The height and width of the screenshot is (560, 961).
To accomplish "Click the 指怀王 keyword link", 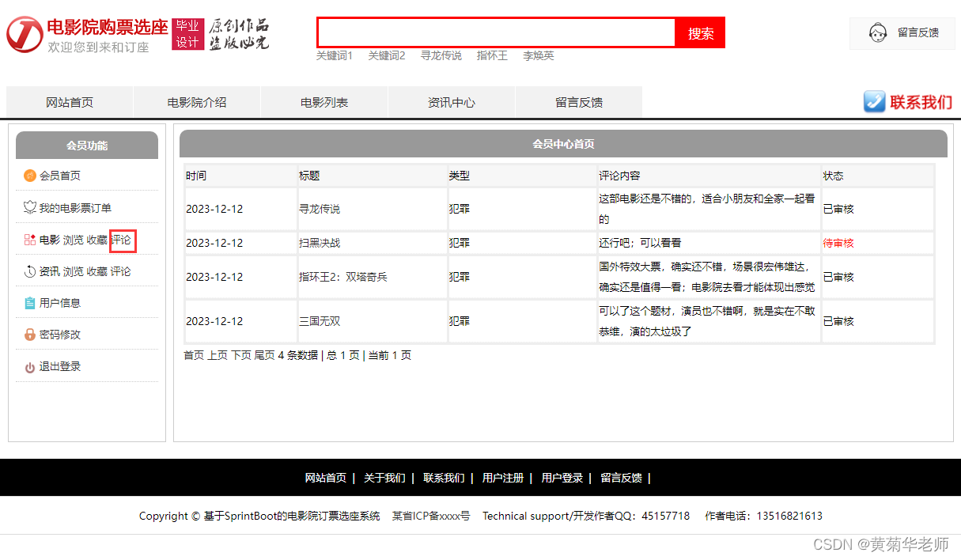I will coord(492,55).
